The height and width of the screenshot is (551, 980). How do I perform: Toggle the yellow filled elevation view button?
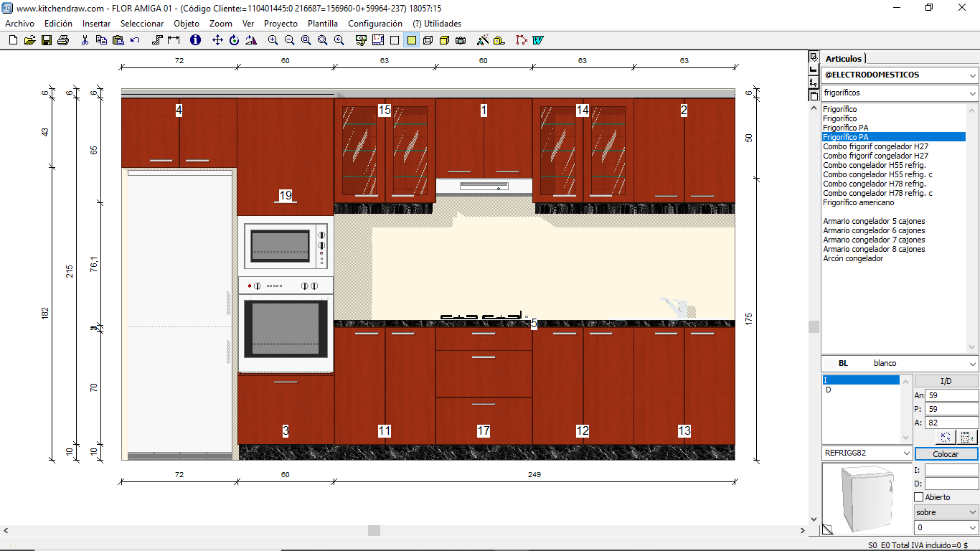click(411, 40)
